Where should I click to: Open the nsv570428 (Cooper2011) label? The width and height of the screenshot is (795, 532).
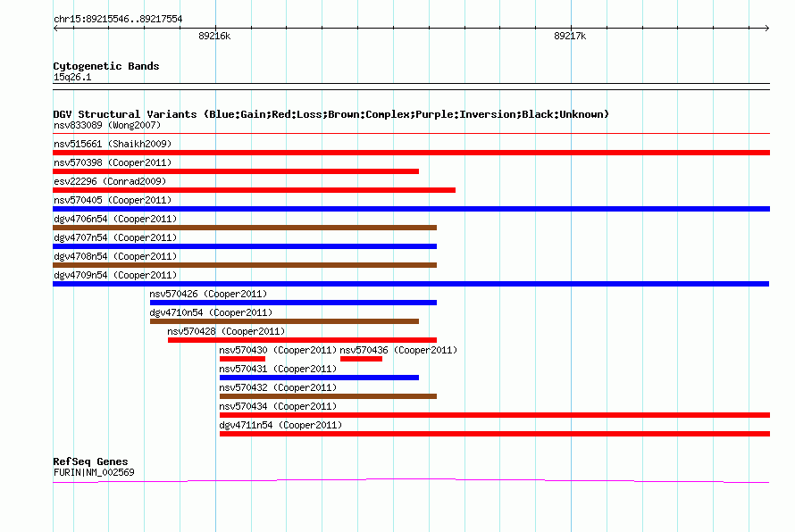tap(226, 331)
